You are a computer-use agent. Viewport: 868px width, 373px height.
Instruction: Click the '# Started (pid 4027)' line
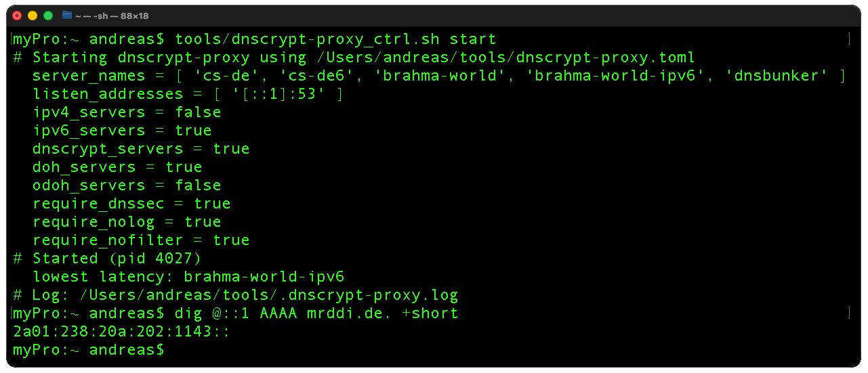(107, 259)
